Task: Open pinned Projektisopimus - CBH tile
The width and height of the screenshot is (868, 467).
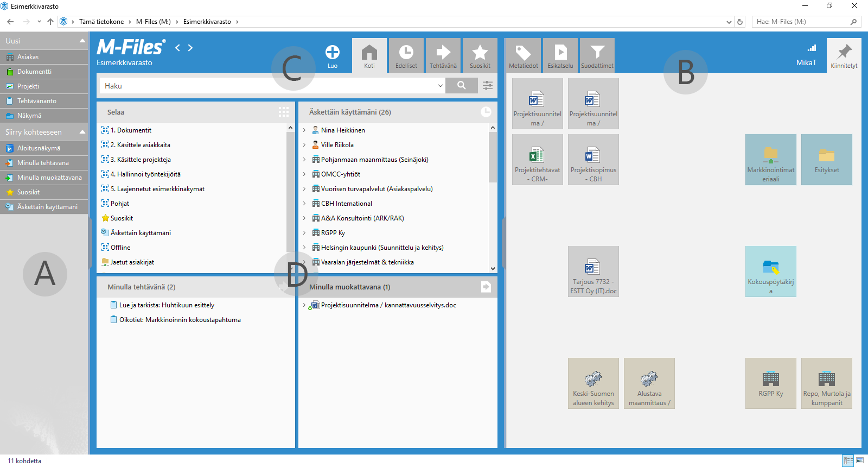Action: click(593, 160)
